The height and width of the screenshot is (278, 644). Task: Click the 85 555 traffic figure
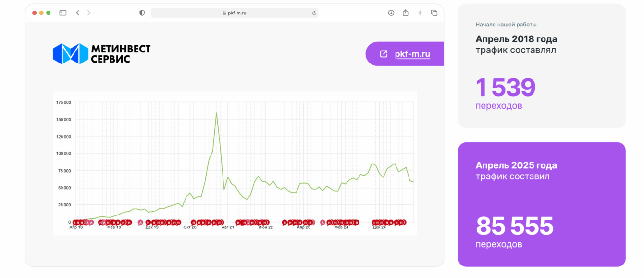(x=514, y=226)
